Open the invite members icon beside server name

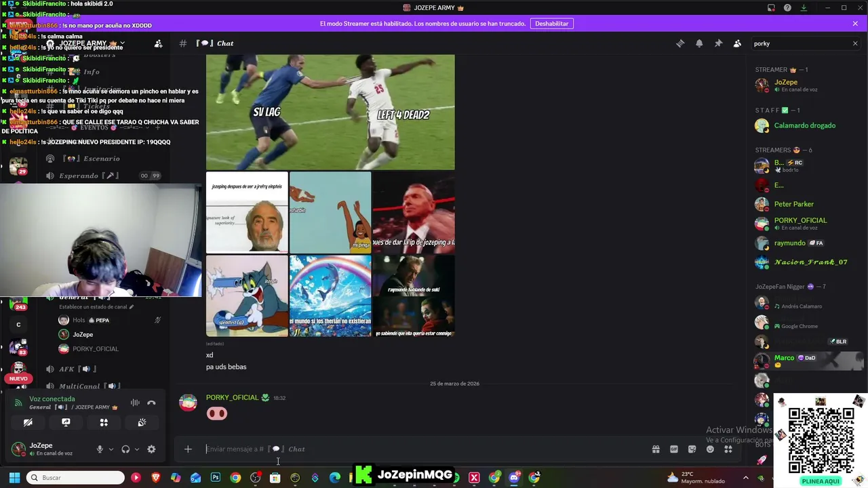pos(158,43)
